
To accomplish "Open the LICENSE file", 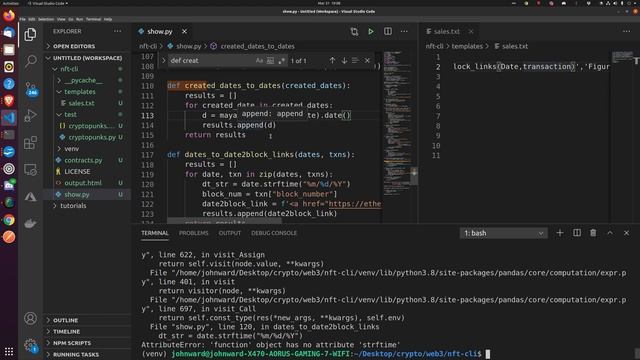I will [x=87, y=171].
